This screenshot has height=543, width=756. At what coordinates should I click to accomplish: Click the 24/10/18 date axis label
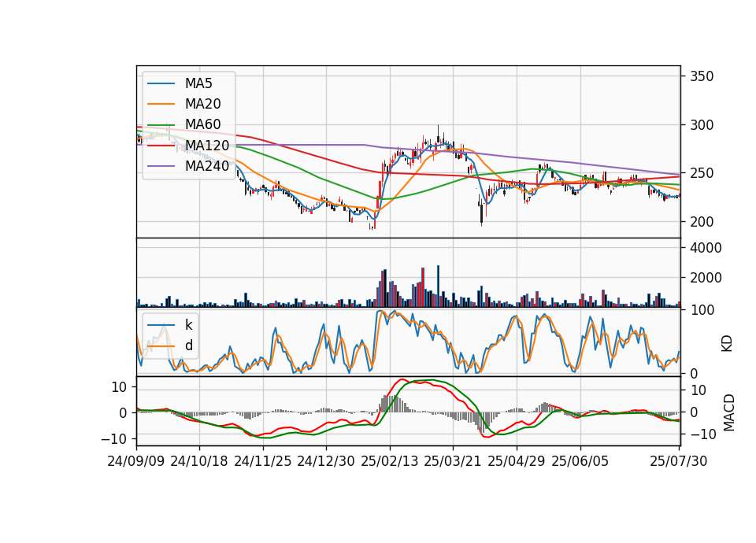point(199,461)
